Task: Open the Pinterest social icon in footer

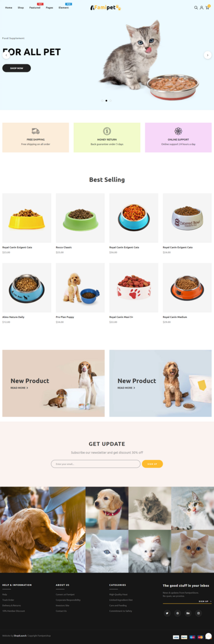Action: point(178,613)
